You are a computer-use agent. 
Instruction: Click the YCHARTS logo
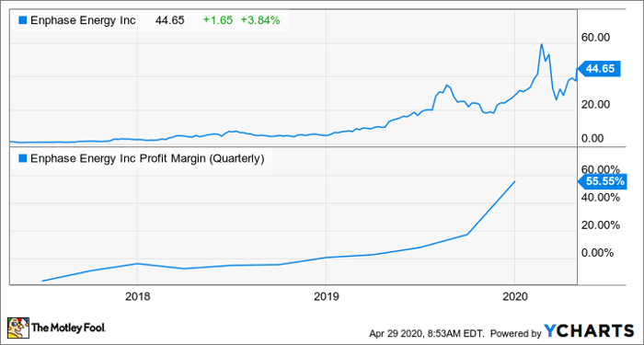point(590,330)
